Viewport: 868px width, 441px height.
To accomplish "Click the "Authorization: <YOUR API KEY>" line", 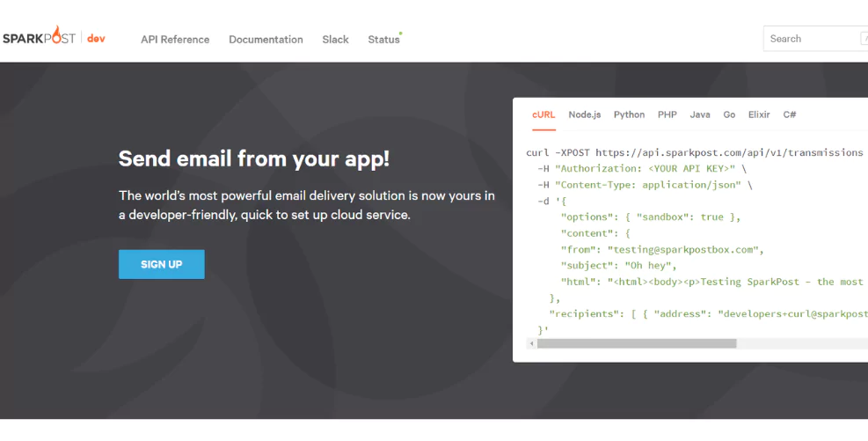I will (x=642, y=168).
